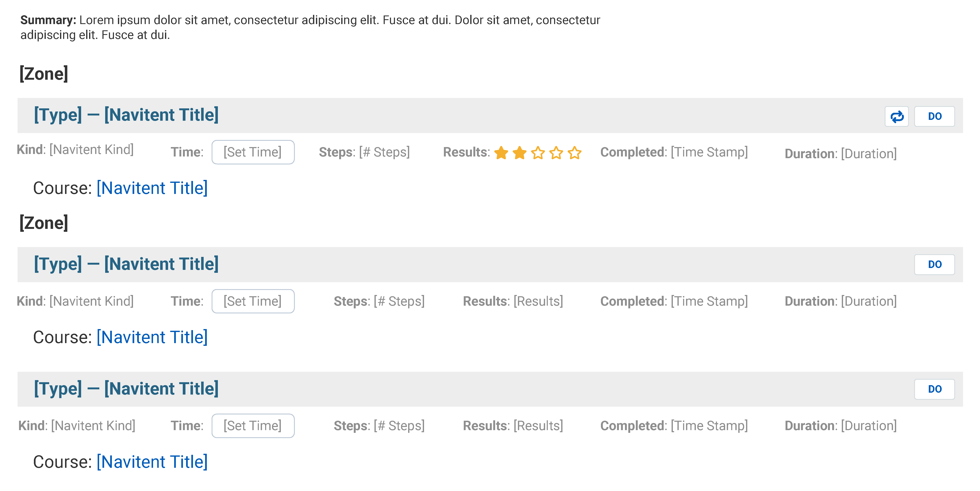Click the second filled results star
980x491 pixels.
coord(519,153)
